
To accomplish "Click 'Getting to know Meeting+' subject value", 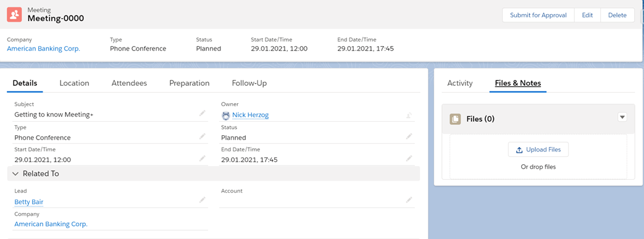I will [x=54, y=115].
